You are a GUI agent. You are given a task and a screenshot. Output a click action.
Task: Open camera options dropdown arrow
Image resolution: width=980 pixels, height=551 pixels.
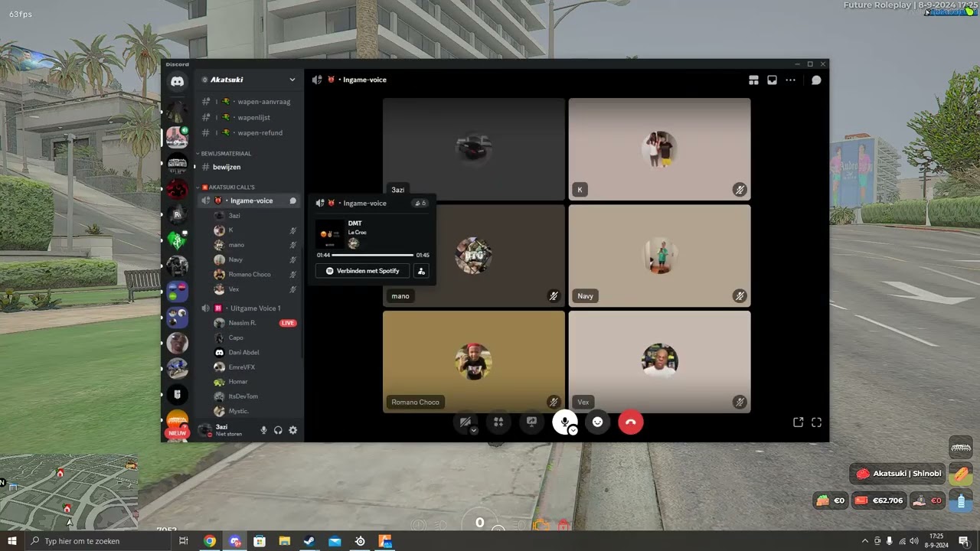tap(474, 431)
